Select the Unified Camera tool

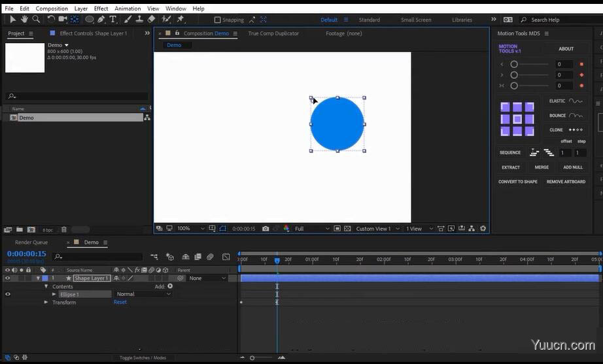(62, 19)
